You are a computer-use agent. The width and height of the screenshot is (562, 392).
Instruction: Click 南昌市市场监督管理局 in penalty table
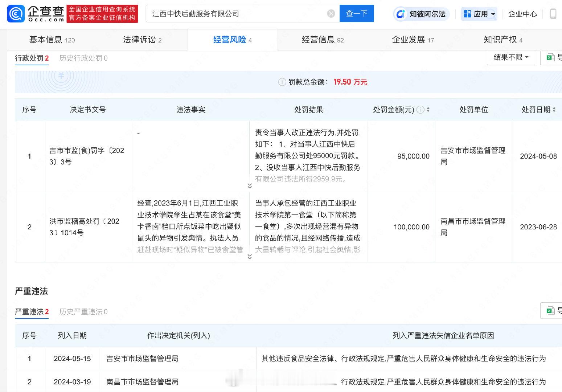(x=473, y=227)
